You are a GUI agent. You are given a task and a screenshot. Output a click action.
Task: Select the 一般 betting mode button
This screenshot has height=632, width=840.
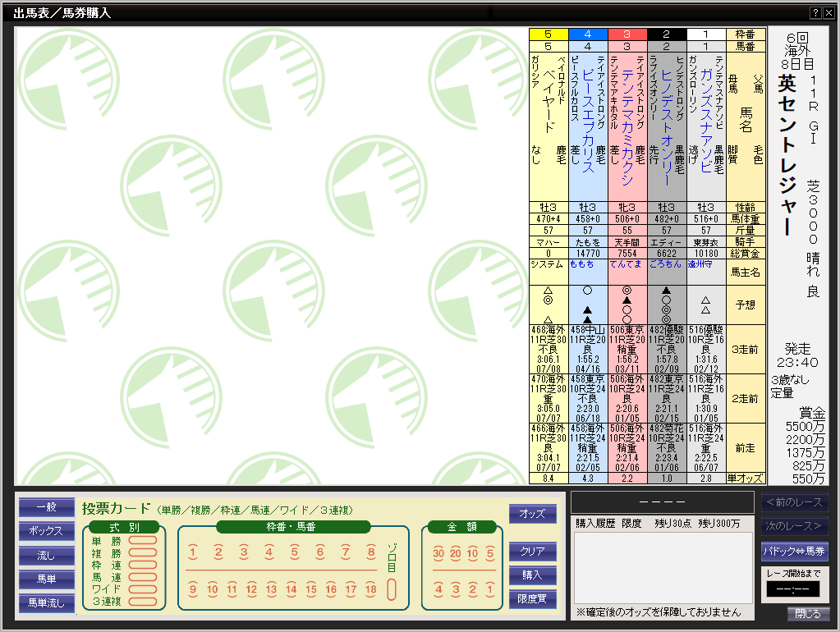point(47,506)
